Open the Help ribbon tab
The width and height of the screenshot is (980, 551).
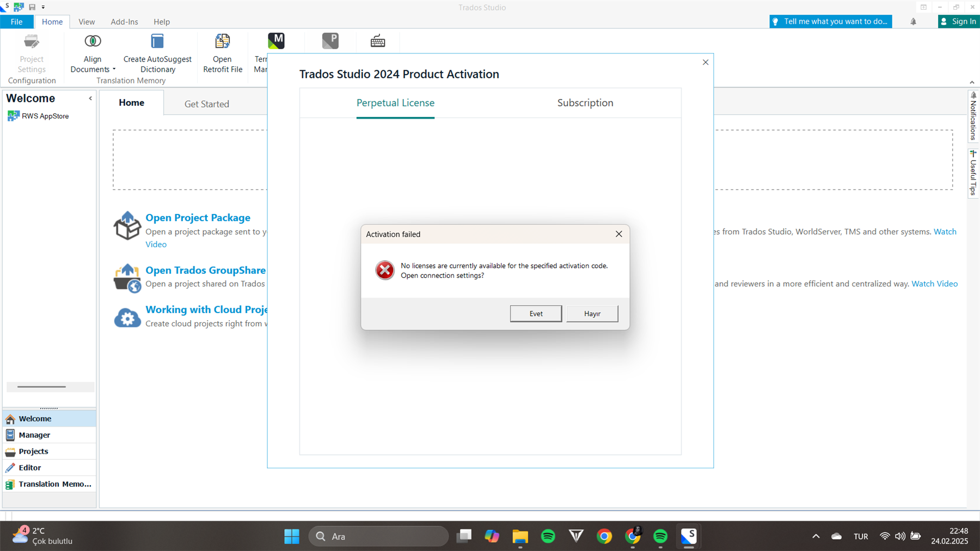(x=162, y=22)
